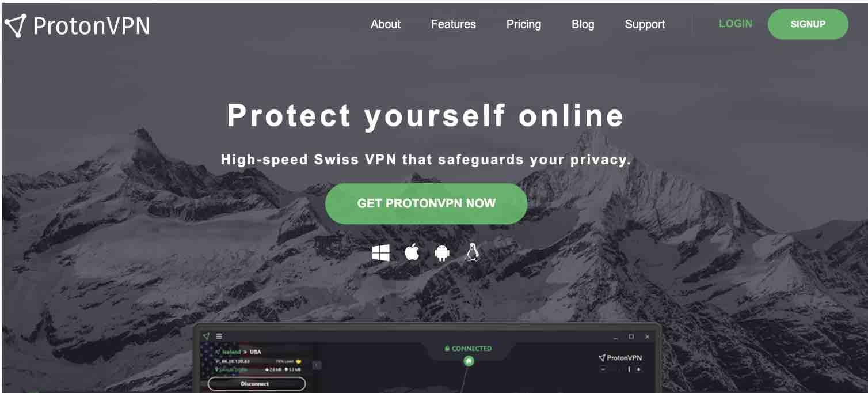Click the ProtonVPN logo in the header

(x=77, y=25)
